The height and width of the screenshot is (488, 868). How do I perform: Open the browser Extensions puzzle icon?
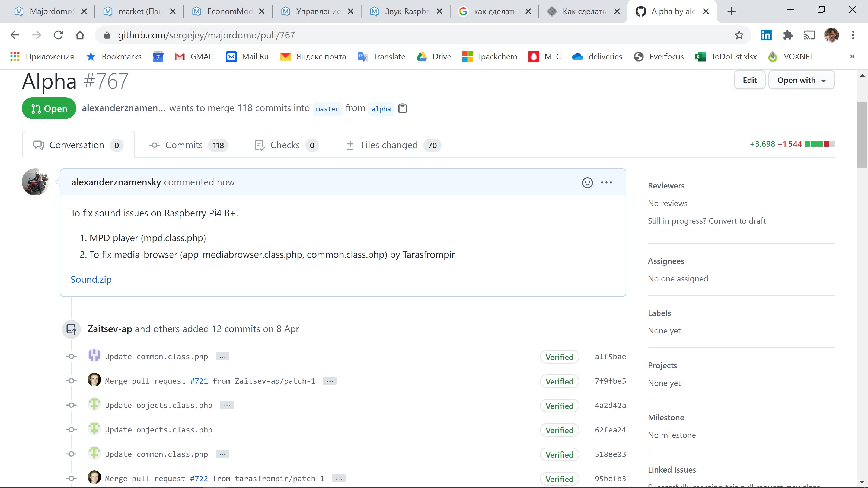tap(788, 35)
